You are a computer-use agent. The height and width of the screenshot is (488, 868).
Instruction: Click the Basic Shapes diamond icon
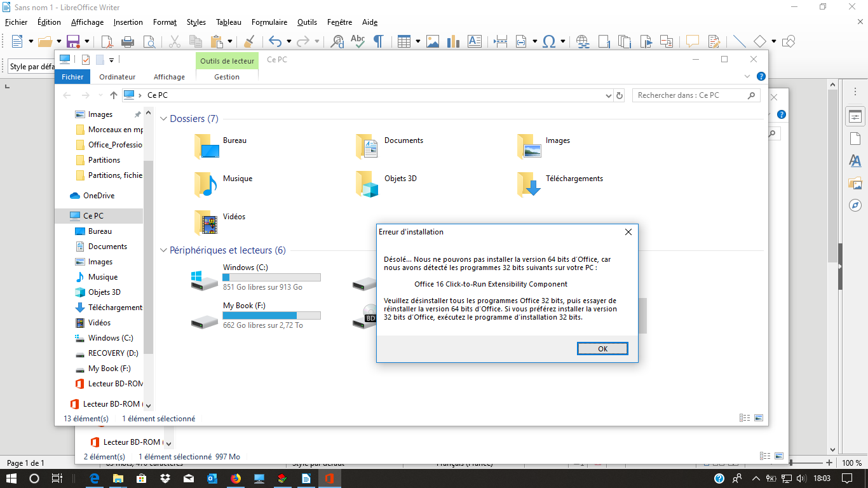click(760, 41)
